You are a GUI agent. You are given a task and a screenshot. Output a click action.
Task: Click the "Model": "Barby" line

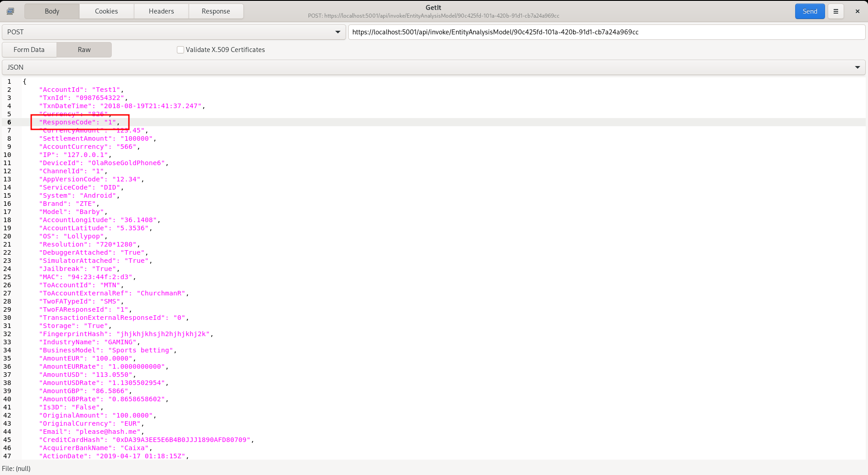[73, 212]
